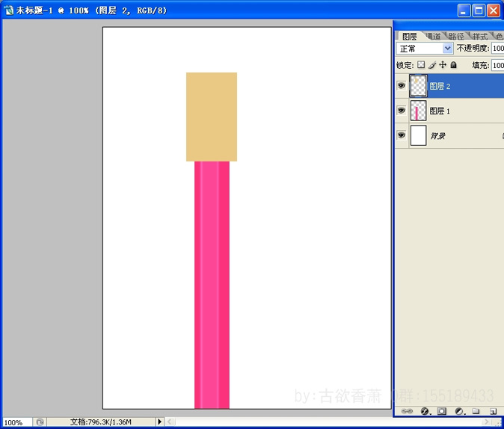Switch to the 通道 tab
This screenshot has height=429, width=504.
tap(433, 37)
